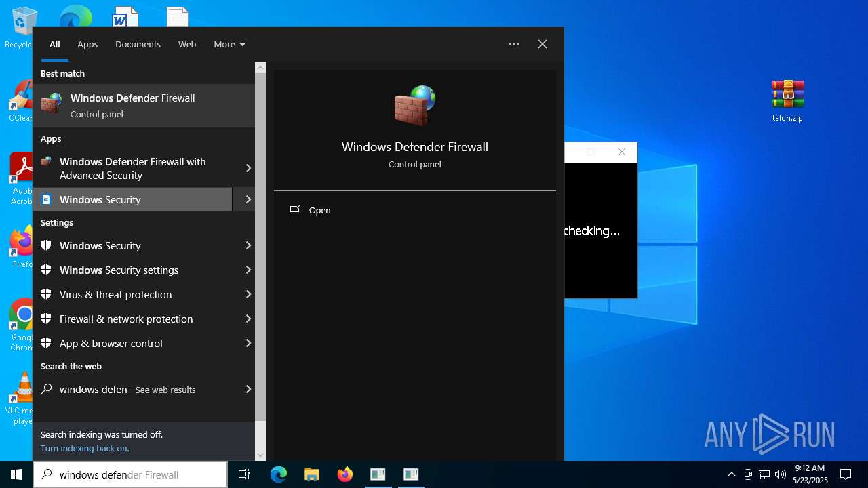Close the search panel with X
The width and height of the screenshot is (868, 488).
542,44
